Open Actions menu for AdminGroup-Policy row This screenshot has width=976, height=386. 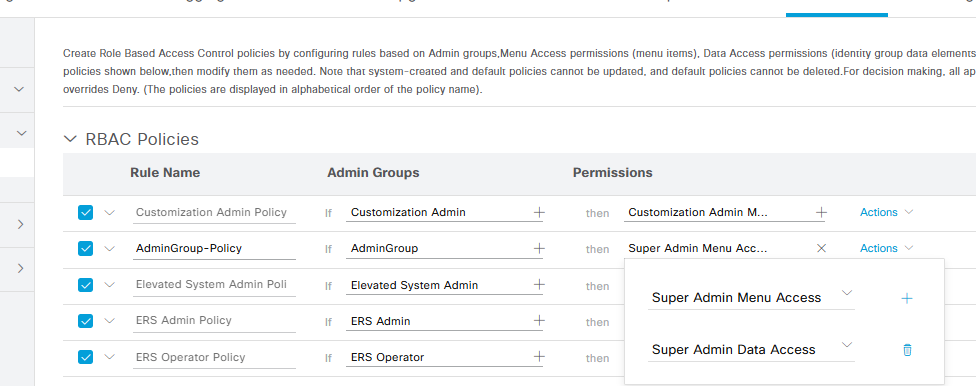point(886,248)
